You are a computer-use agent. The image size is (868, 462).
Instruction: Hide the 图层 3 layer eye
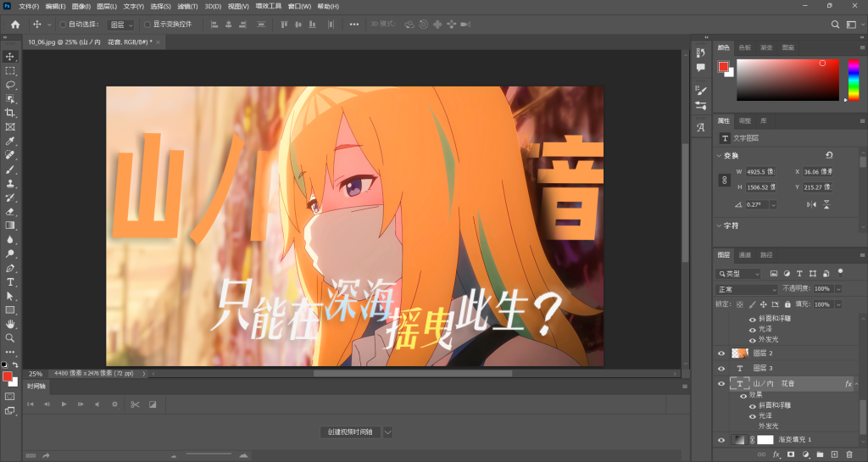[x=721, y=368]
